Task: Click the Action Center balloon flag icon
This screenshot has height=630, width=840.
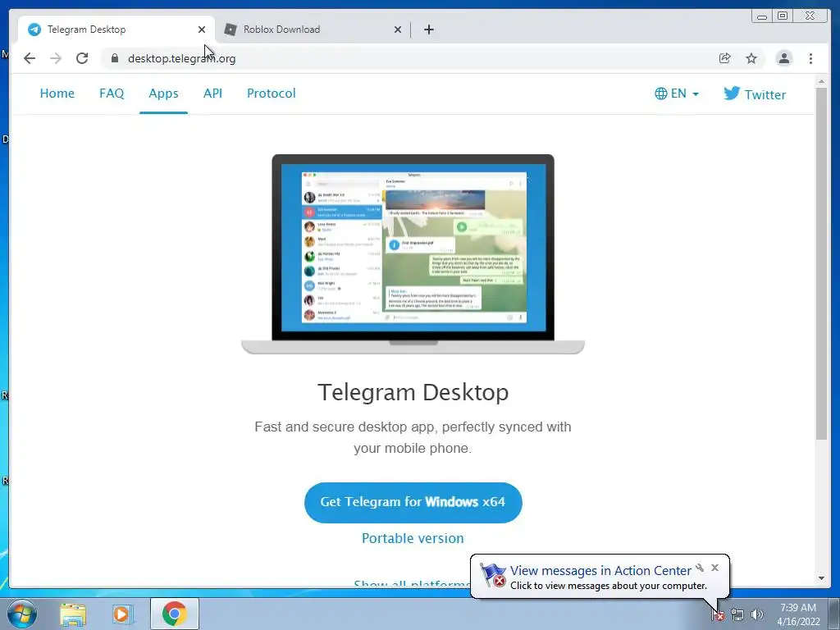Action: 492,575
